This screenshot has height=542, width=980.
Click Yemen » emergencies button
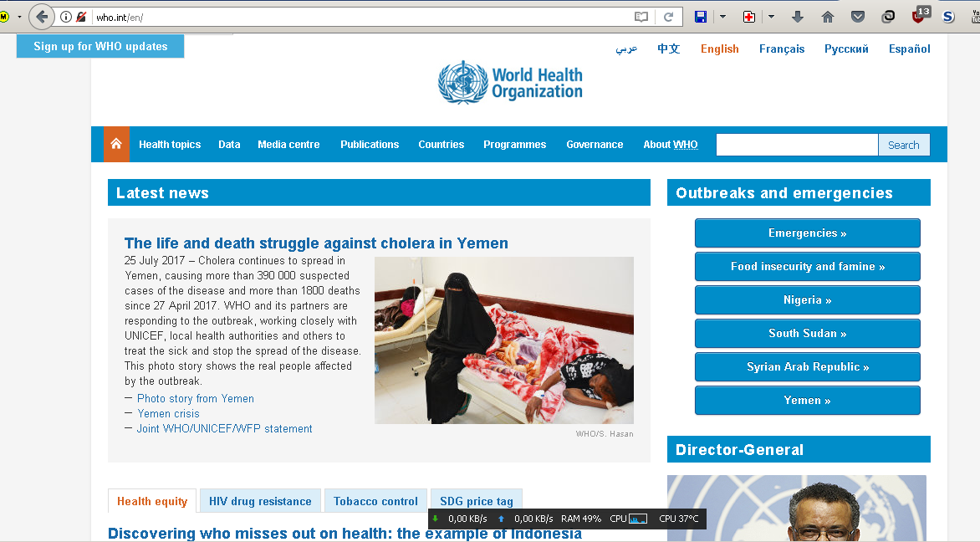click(808, 400)
